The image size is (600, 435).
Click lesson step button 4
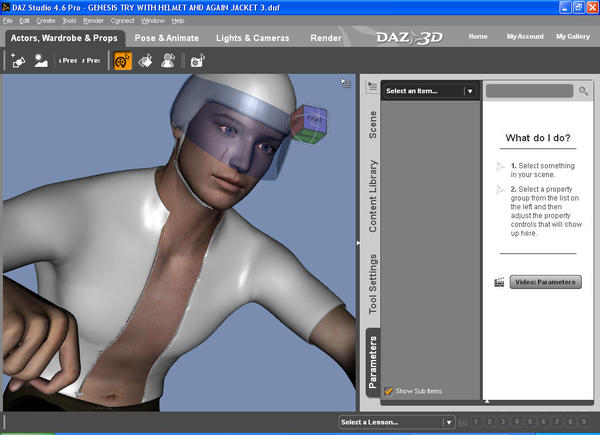coord(516,422)
